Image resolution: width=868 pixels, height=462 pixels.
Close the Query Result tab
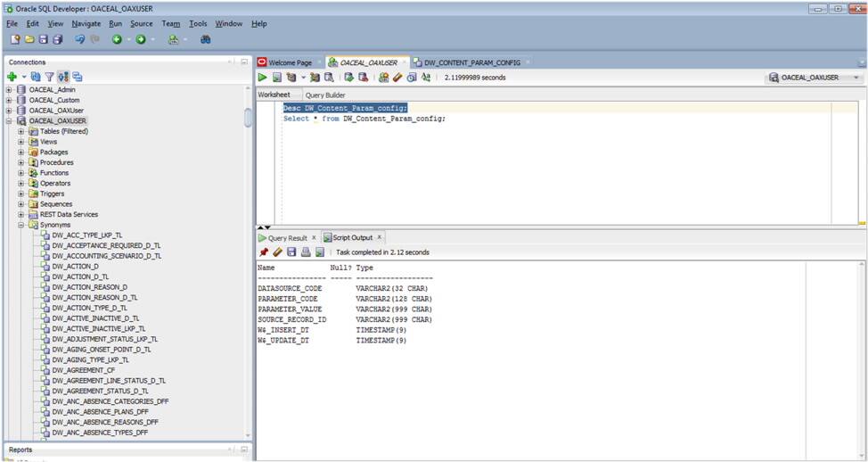point(314,237)
